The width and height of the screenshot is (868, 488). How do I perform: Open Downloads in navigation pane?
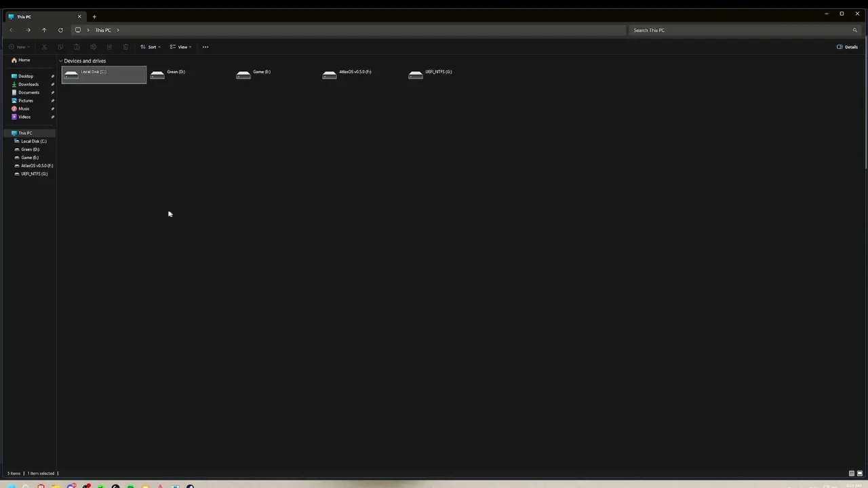click(x=29, y=84)
